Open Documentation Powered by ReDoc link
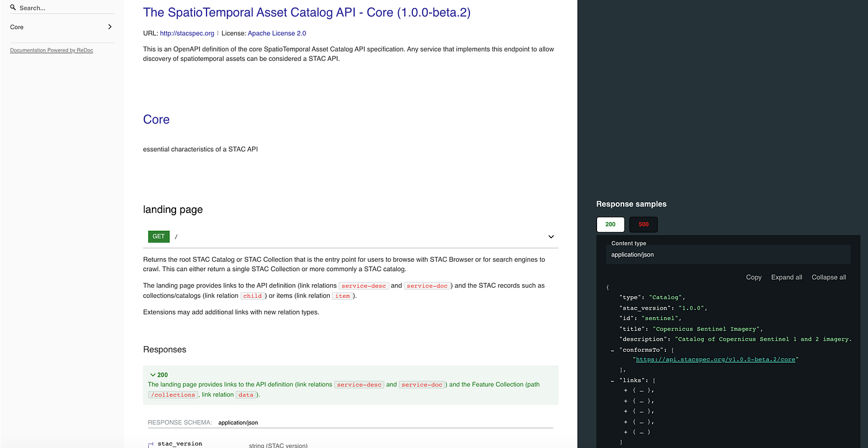 pos(51,50)
